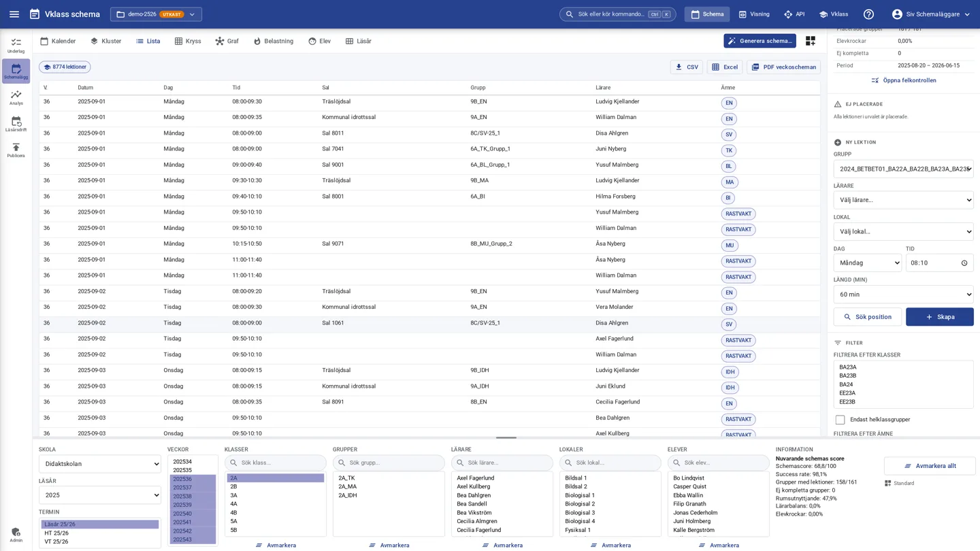Open Analys in left sidebar
980x551 pixels.
16,97
